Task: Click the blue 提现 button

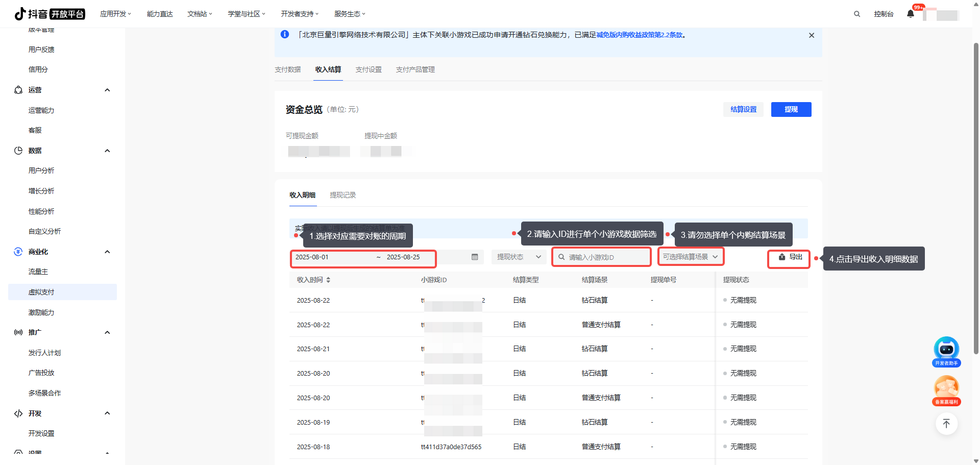Action: click(x=791, y=109)
